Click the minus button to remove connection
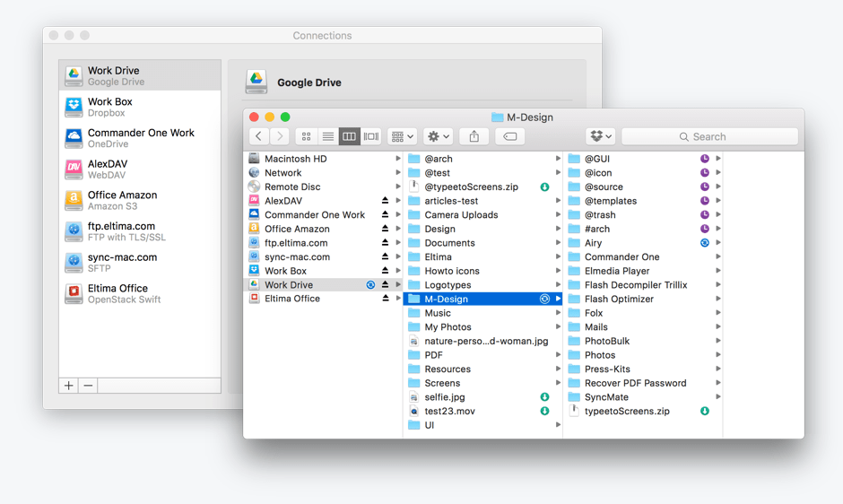Viewport: 843px width, 504px height. pyautogui.click(x=88, y=386)
